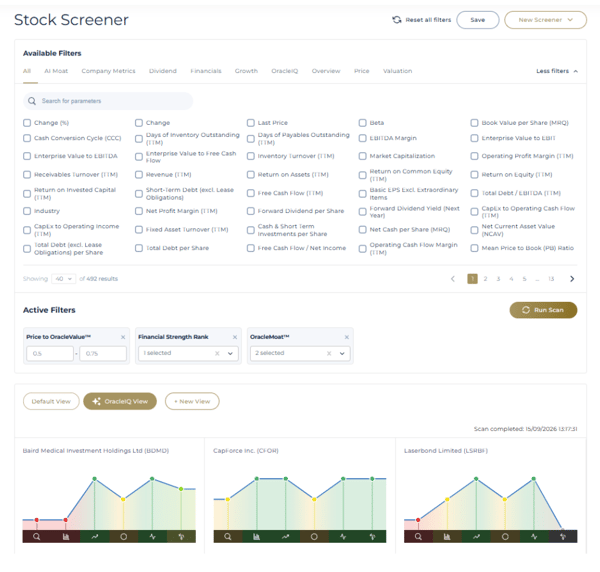Click the Run Scan button
Viewport: 600px width, 572px height.
(543, 310)
